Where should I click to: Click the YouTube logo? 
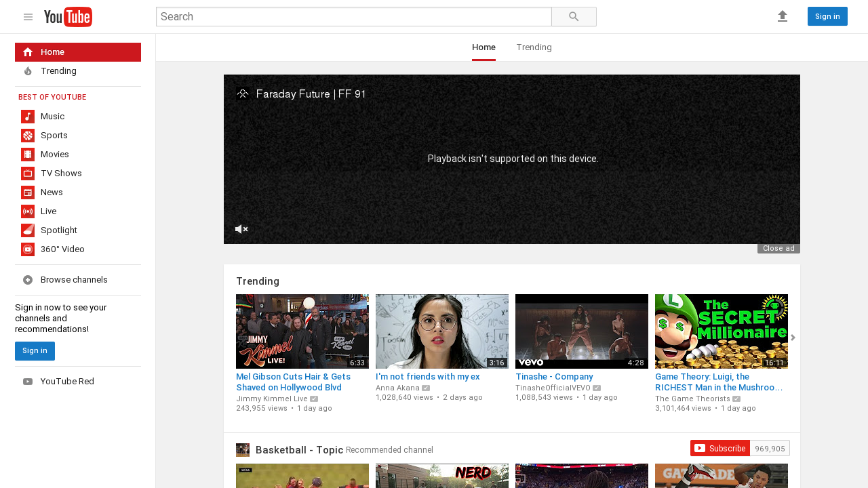tap(68, 17)
